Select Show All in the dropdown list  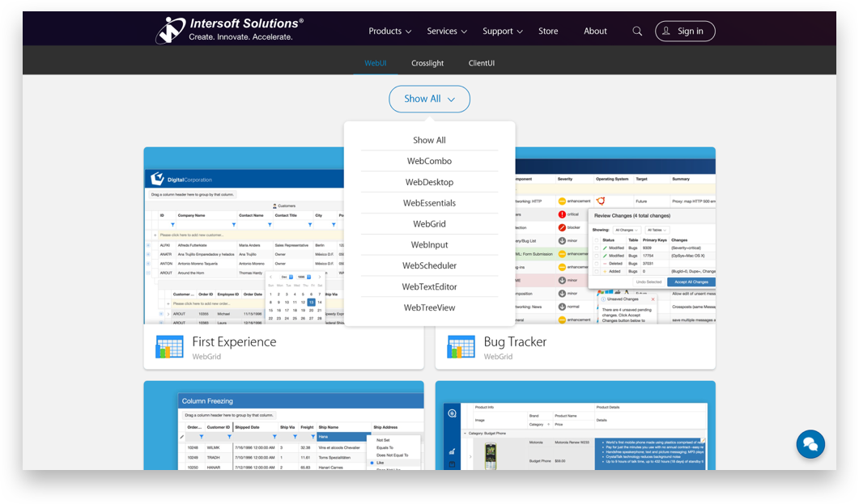429,140
